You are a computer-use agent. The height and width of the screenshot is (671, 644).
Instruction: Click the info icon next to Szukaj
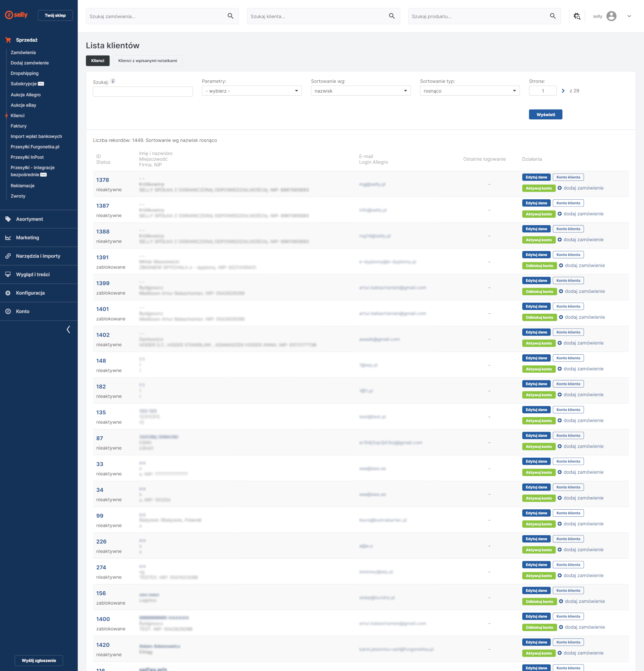113,81
